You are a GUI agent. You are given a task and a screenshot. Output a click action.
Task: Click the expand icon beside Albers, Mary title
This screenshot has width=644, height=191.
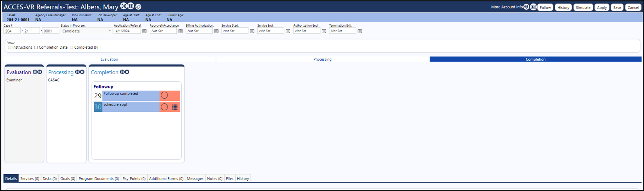point(123,6)
